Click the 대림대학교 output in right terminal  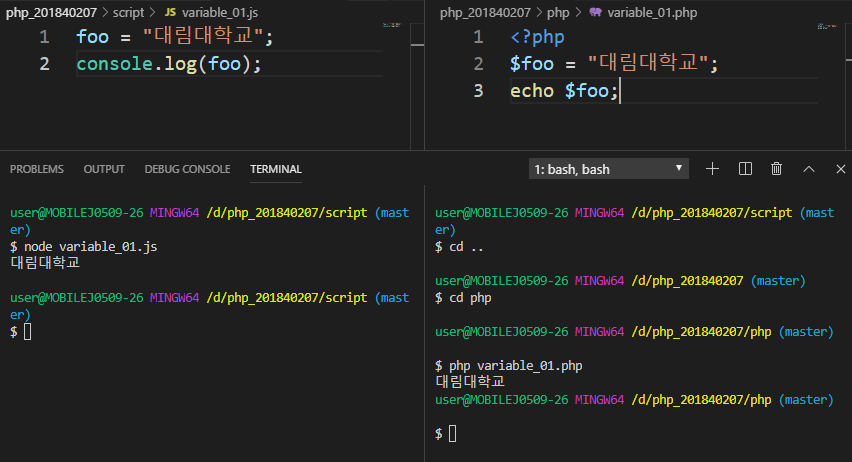click(470, 382)
